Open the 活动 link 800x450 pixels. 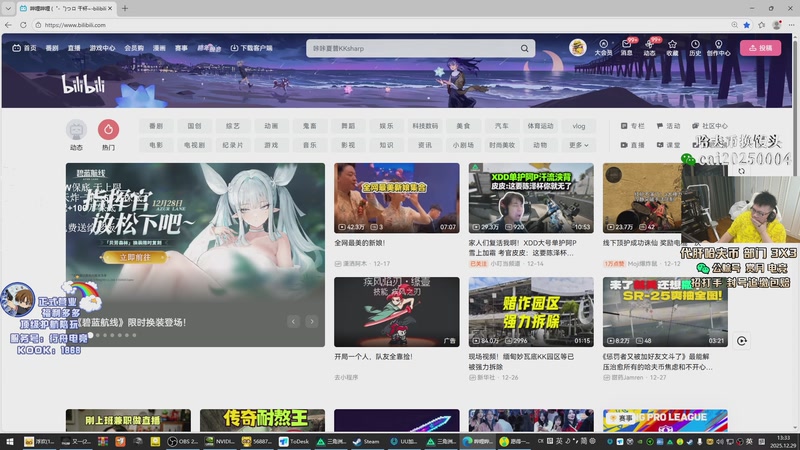point(668,126)
